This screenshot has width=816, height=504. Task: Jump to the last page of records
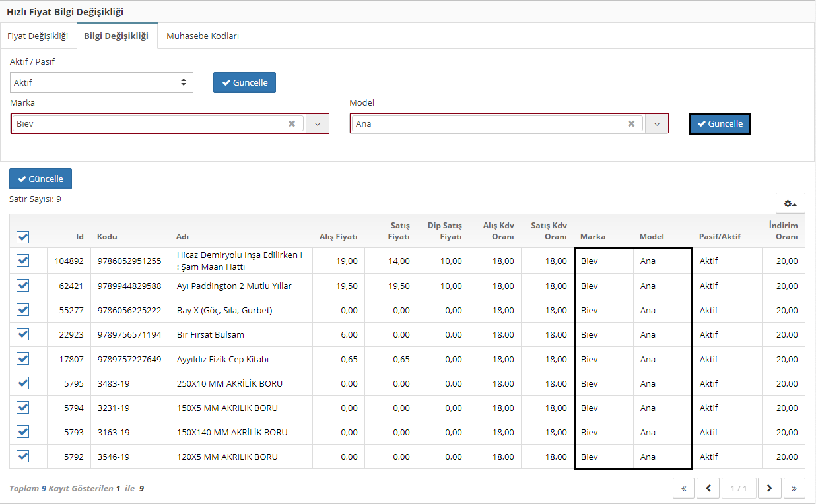pyautogui.click(x=794, y=488)
